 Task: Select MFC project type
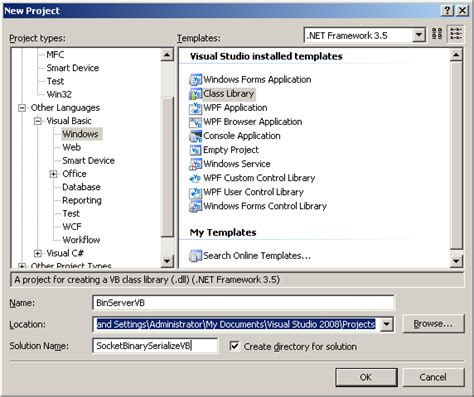tap(55, 55)
